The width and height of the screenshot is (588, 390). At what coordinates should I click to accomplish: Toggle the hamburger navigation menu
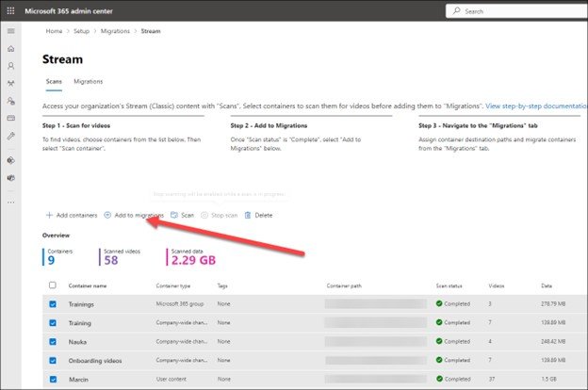[11, 31]
